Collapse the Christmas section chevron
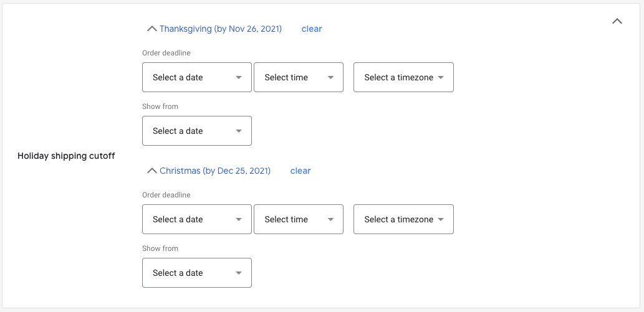Screen dimensions: 644x312 pos(151,171)
